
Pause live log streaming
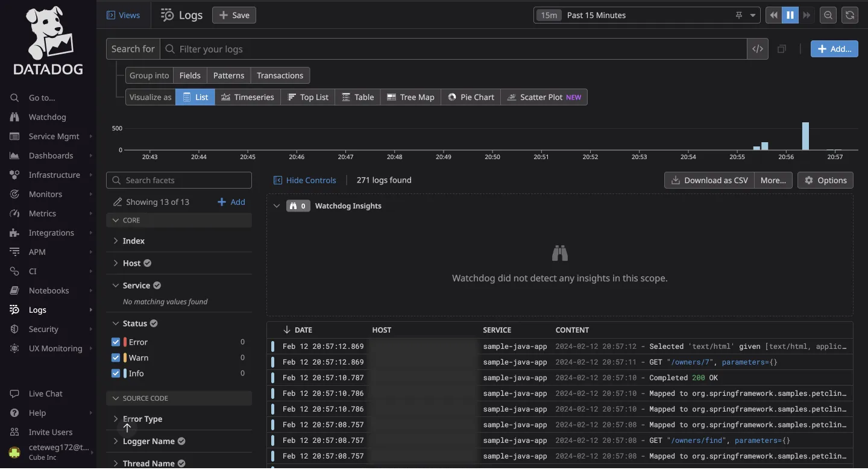[790, 15]
